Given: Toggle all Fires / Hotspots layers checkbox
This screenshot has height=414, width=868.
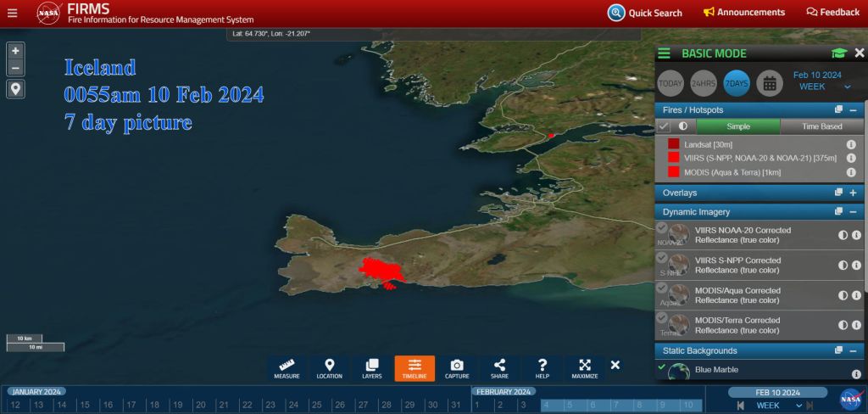Looking at the screenshot, I should pos(665,126).
